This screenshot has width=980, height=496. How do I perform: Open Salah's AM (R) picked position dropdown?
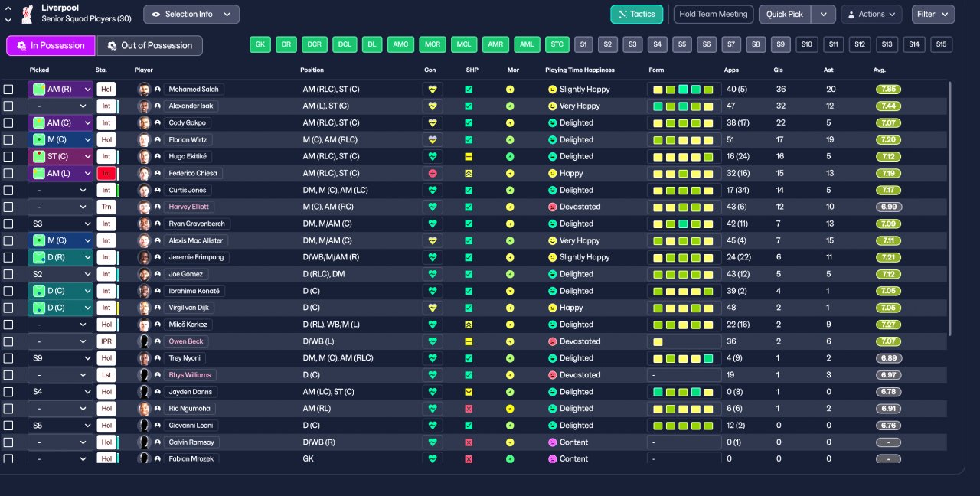tap(60, 89)
